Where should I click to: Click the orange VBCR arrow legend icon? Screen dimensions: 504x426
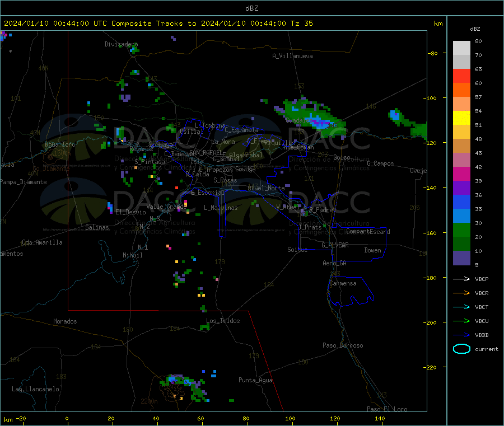pos(461,293)
